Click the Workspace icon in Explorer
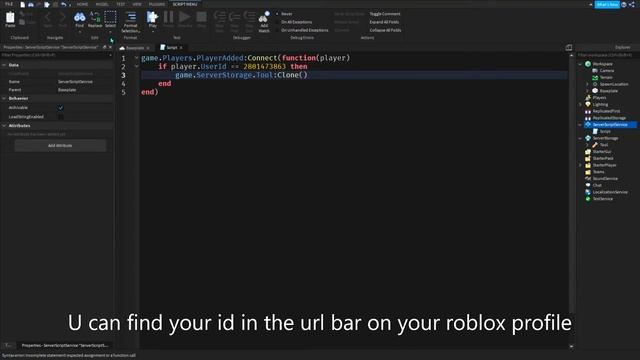 (588, 64)
